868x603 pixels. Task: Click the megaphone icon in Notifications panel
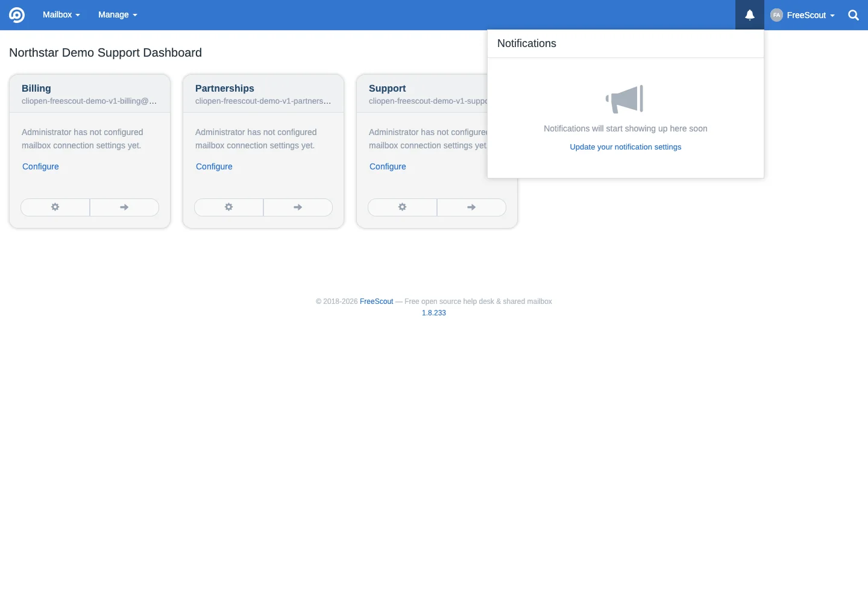tap(625, 99)
